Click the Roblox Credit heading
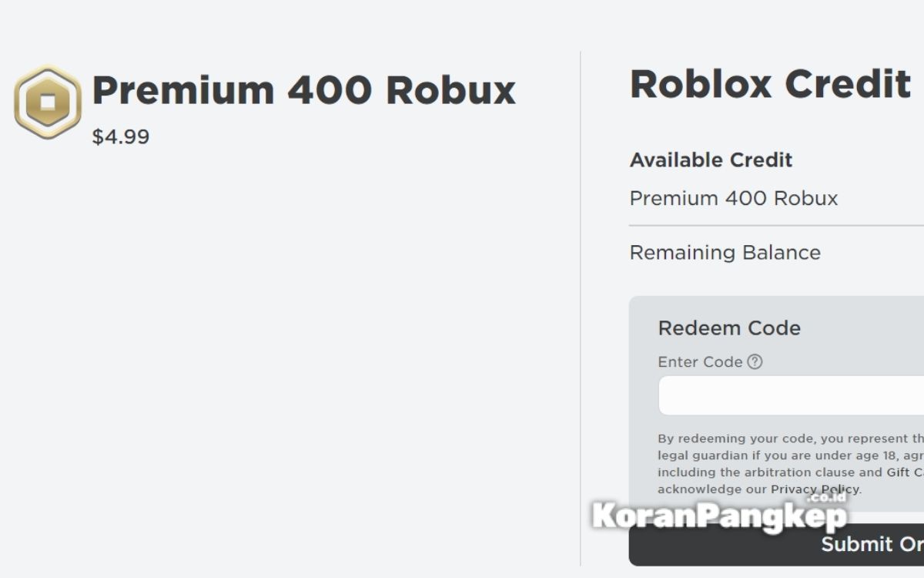924x578 pixels. coord(770,84)
